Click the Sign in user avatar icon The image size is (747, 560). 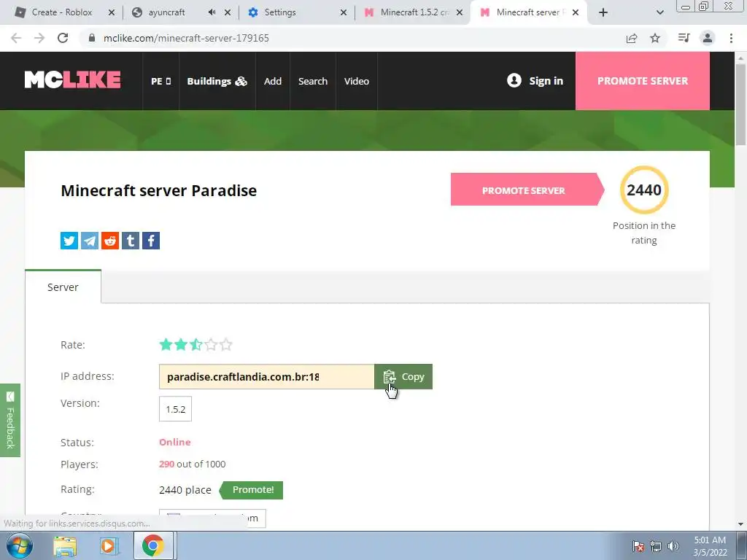tap(514, 80)
